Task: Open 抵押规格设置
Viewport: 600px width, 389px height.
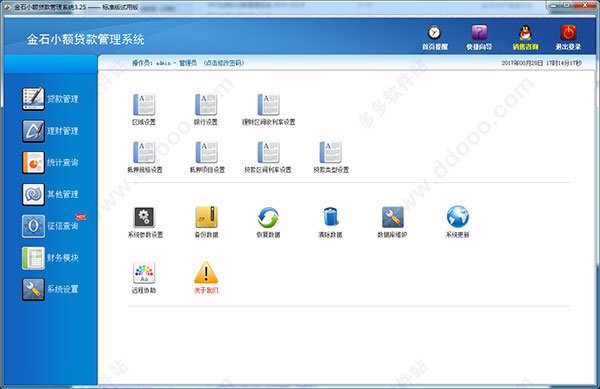Action: pos(145,157)
